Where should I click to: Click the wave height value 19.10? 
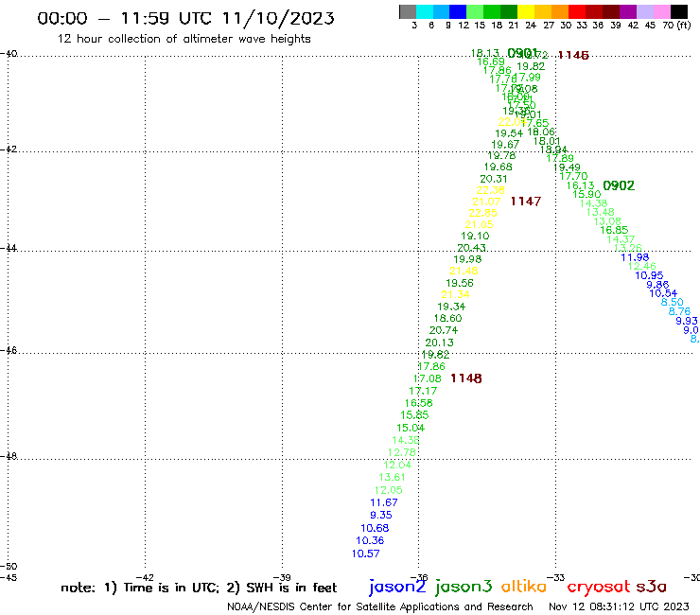[x=475, y=236]
